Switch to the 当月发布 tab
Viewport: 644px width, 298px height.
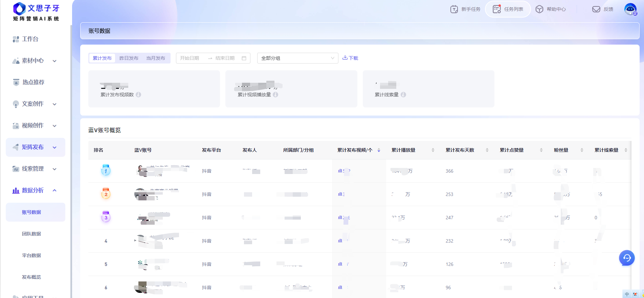[x=156, y=58]
